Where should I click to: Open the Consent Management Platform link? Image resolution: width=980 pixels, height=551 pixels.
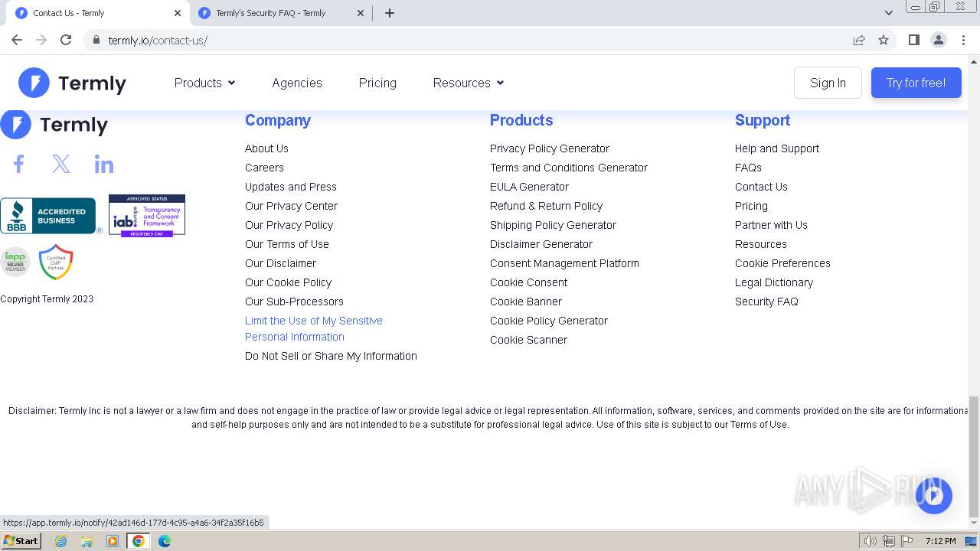[x=564, y=263]
